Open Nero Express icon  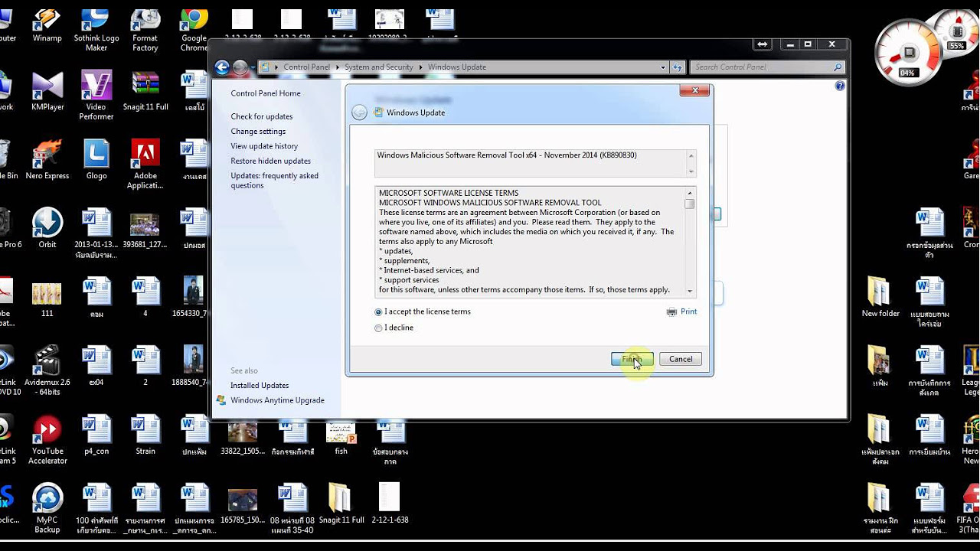(x=47, y=159)
